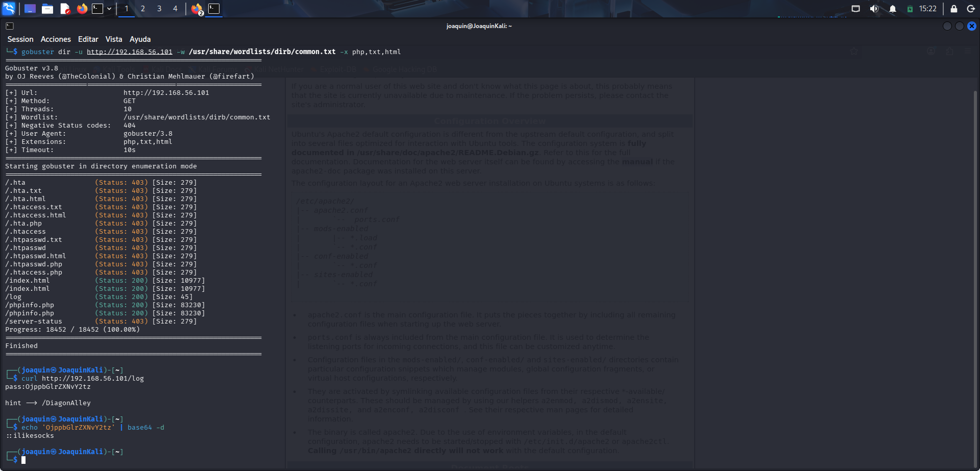Launch the text editor from the panel

pyautogui.click(x=65, y=9)
